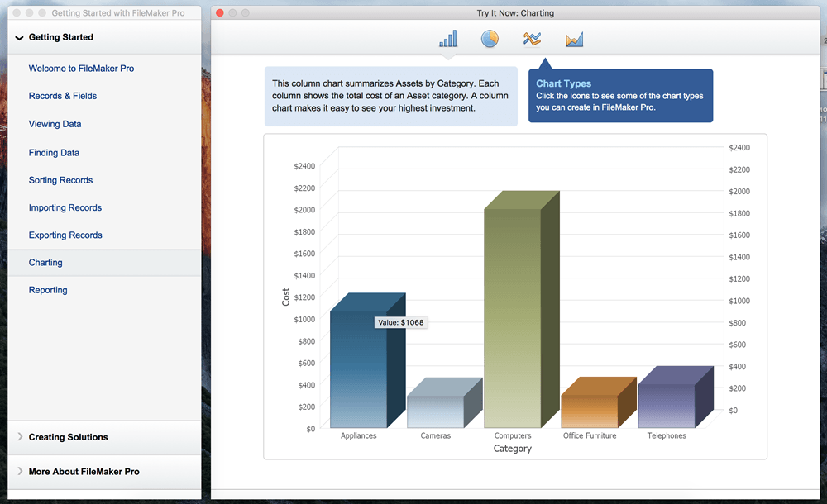827x504 pixels.
Task: Click the Office Furniture axis label
Action: [590, 435]
